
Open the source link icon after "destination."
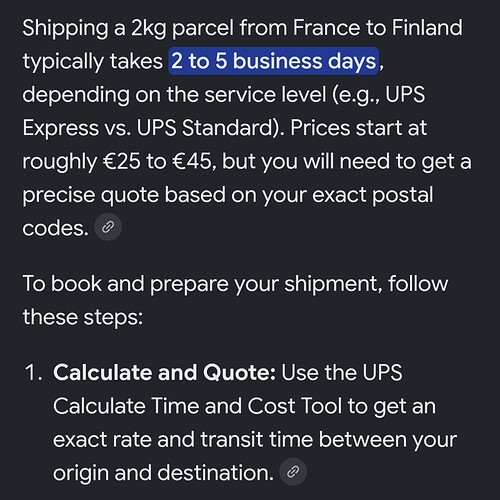[293, 472]
